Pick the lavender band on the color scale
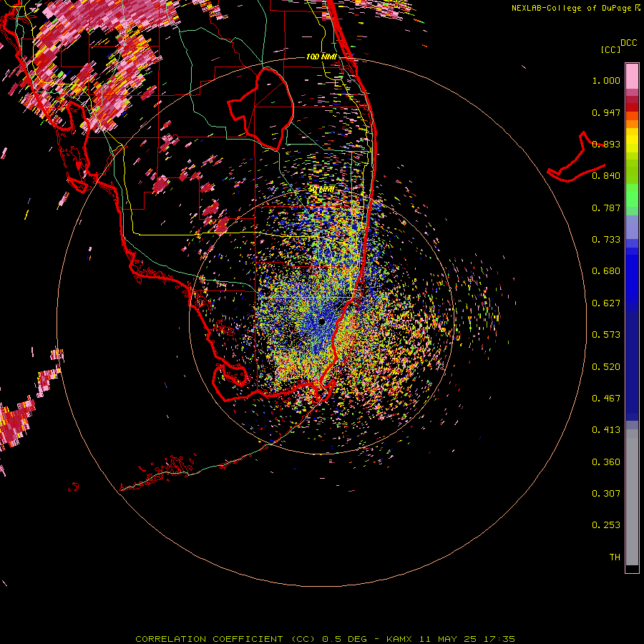The width and height of the screenshot is (644, 644). point(632,227)
